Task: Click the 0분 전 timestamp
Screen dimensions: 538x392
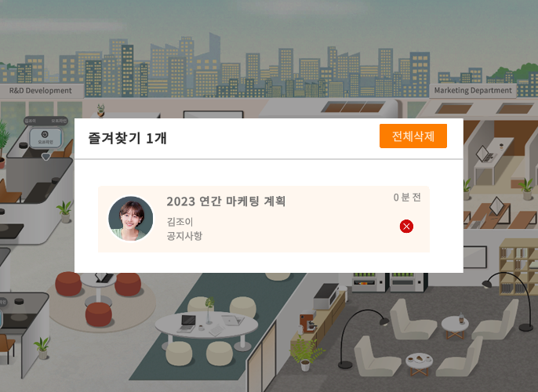Action: click(x=407, y=198)
